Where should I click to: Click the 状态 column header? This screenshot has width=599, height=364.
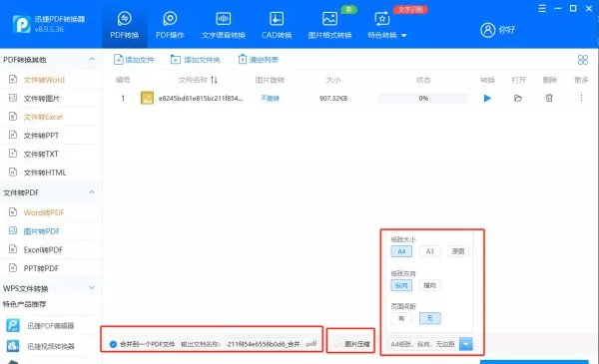pyautogui.click(x=423, y=80)
